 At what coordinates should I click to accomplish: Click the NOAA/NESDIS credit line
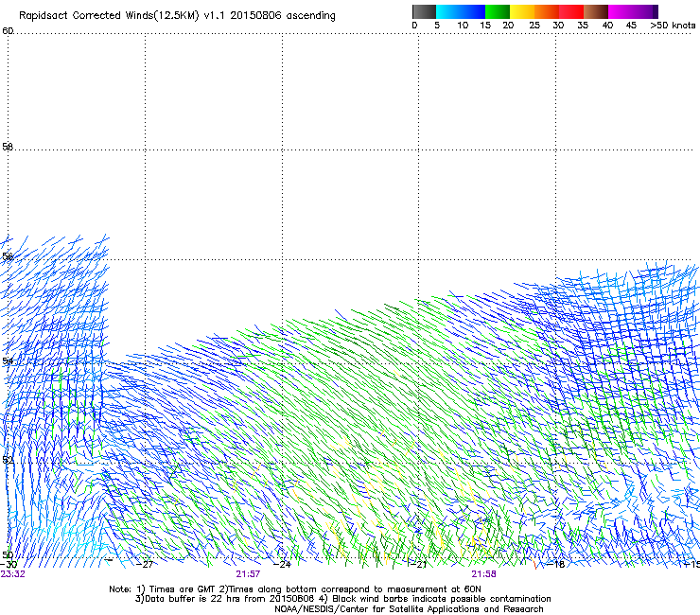pyautogui.click(x=409, y=609)
